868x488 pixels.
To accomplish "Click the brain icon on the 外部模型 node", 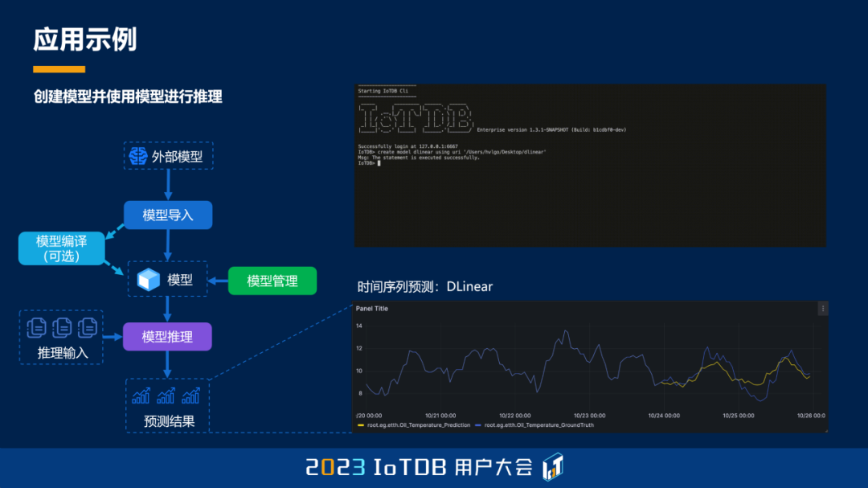I will [139, 156].
